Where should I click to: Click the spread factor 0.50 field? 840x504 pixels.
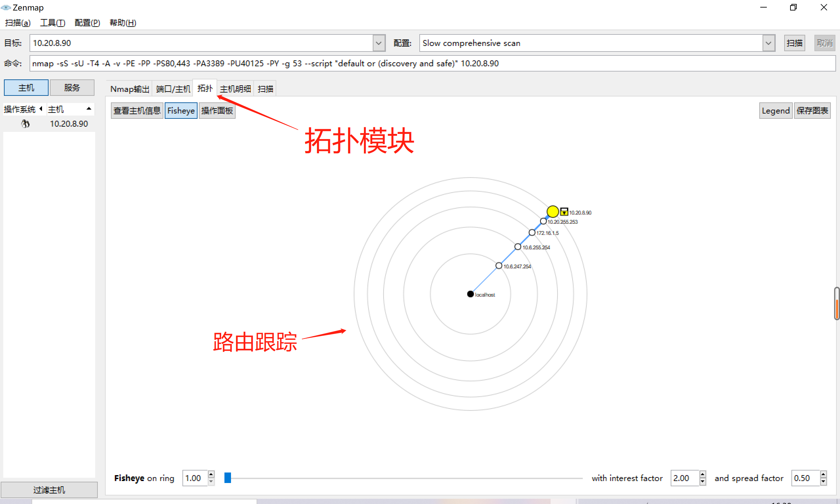pyautogui.click(x=805, y=478)
